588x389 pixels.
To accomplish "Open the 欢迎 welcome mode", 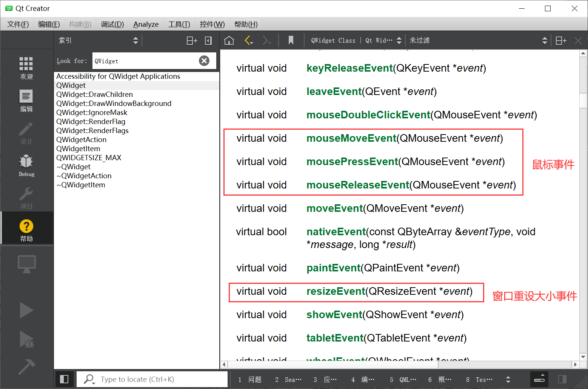I will click(26, 68).
